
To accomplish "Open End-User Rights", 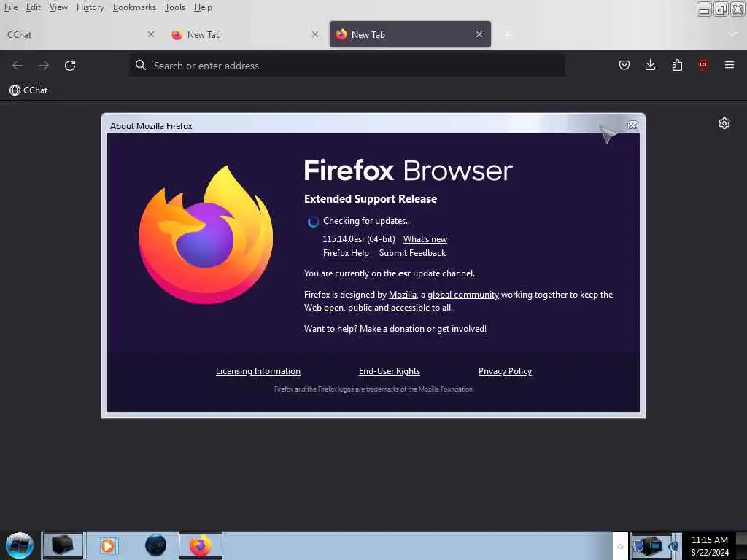I will click(x=390, y=371).
